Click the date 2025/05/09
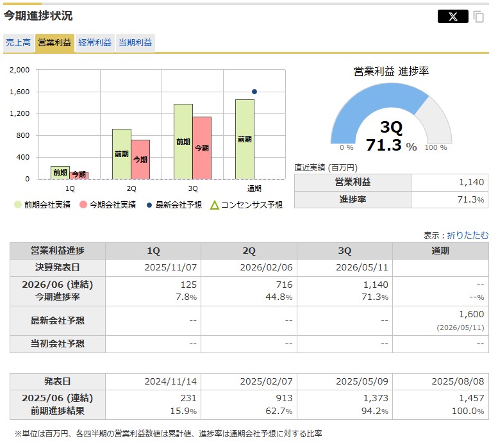 (x=362, y=381)
